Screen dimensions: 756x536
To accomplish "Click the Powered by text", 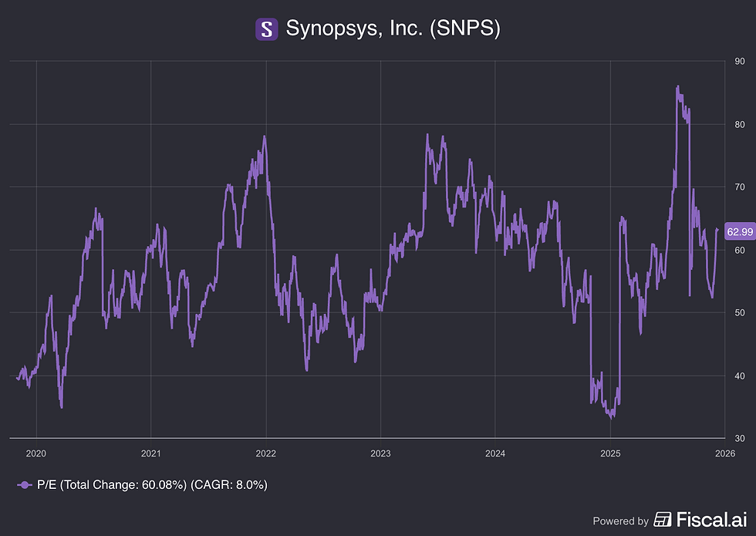I will point(620,521).
